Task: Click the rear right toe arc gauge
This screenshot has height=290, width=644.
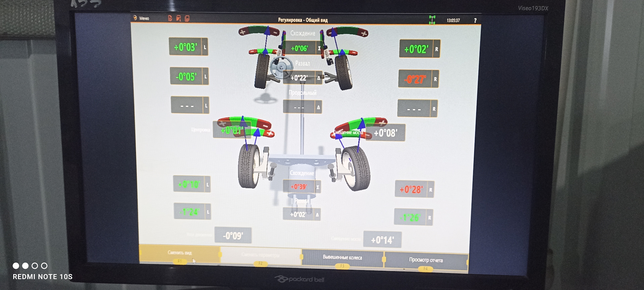Action: [361, 124]
